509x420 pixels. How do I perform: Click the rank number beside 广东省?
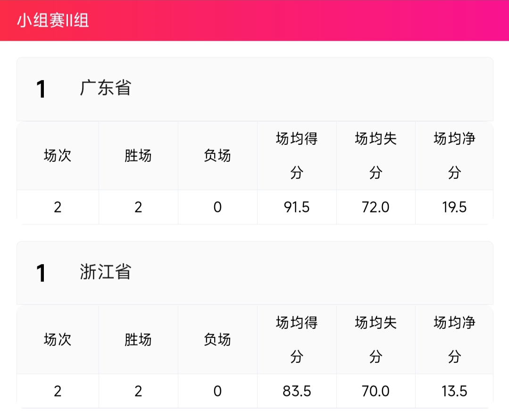42,89
